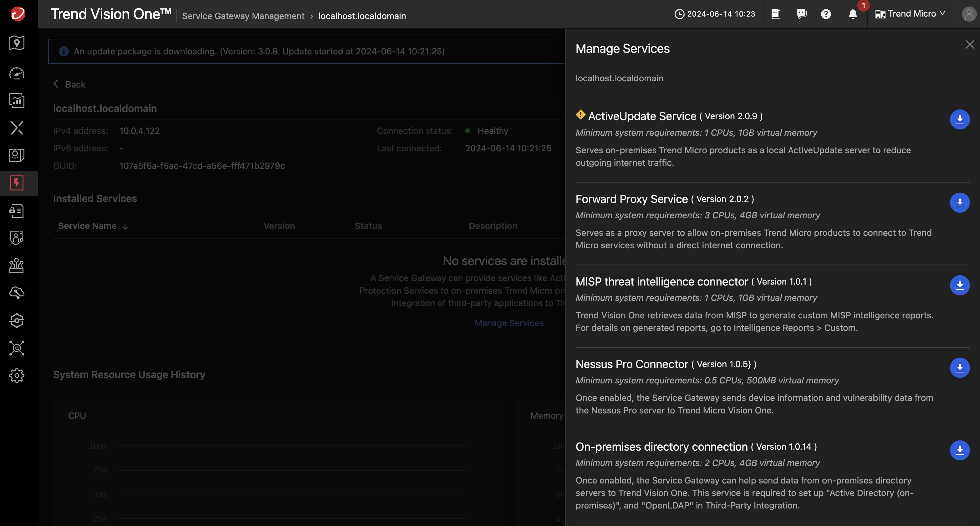Click the ActiveUpdate Service warning icon
This screenshot has width=980, height=526.
(580, 114)
